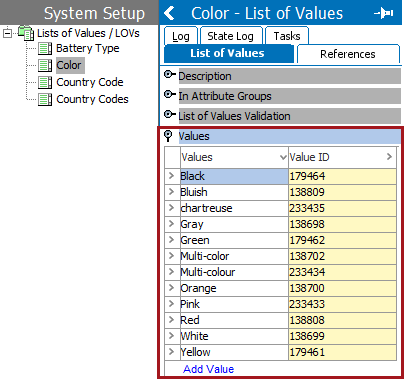
Task: Open the Values column header dropdown
Action: [x=283, y=157]
